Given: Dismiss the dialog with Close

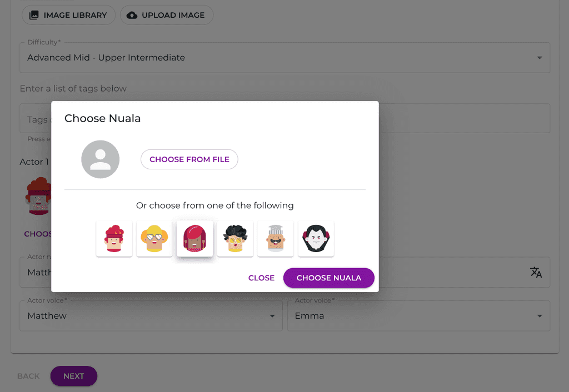Looking at the screenshot, I should point(261,278).
